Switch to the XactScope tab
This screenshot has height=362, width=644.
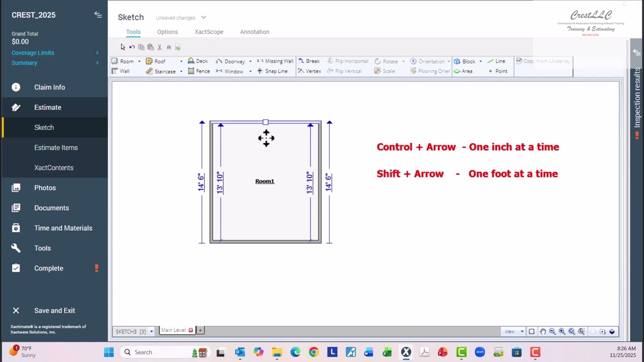tap(209, 32)
